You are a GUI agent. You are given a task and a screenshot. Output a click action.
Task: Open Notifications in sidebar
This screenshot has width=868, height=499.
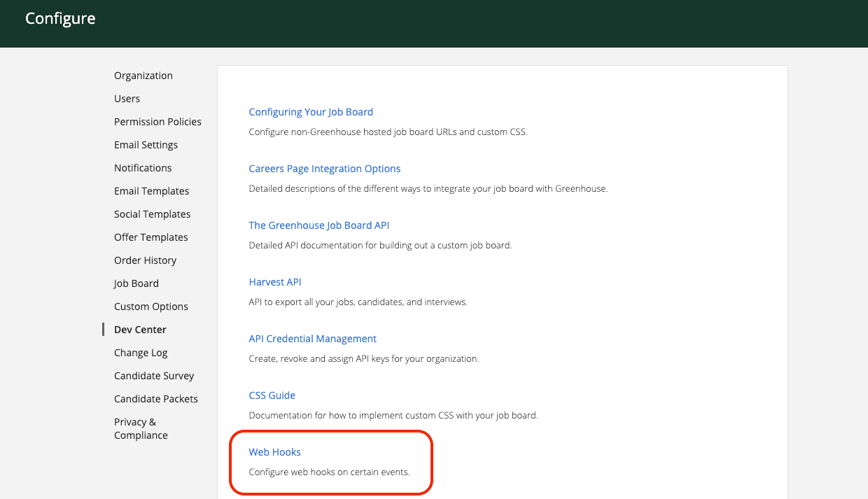143,168
